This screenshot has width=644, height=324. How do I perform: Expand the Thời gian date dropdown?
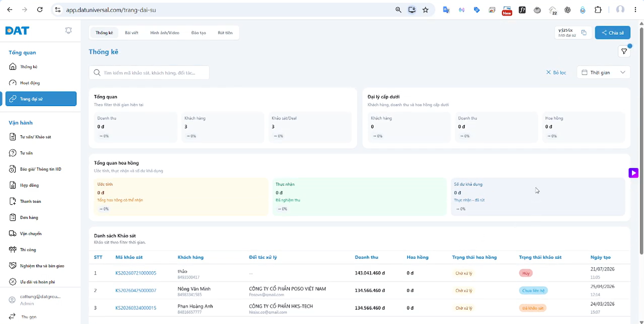(603, 73)
